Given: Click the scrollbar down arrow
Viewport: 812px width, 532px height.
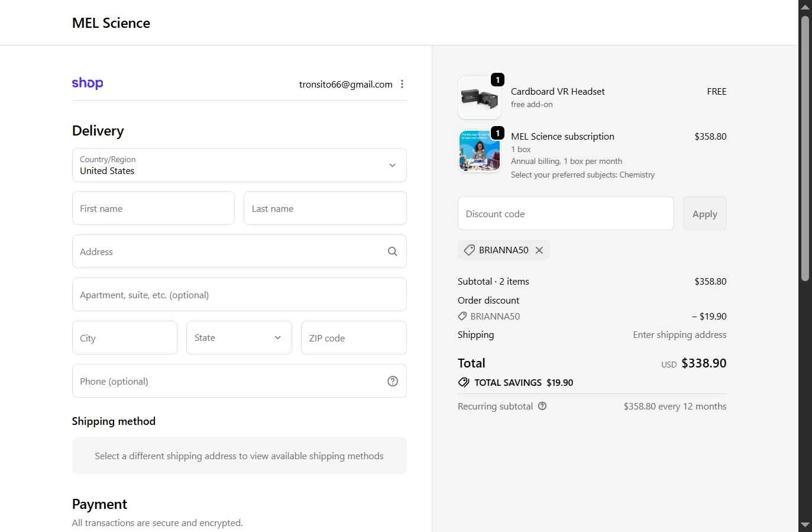Looking at the screenshot, I should [x=805, y=525].
